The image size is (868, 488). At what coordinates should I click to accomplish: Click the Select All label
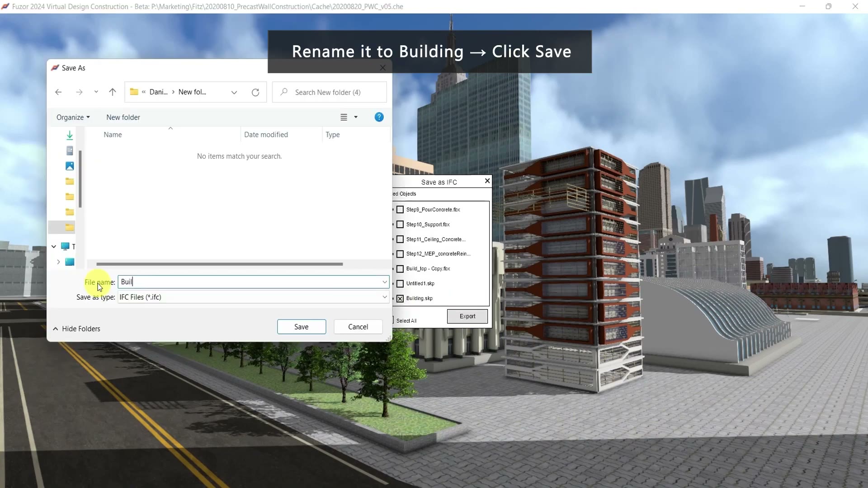tap(406, 321)
